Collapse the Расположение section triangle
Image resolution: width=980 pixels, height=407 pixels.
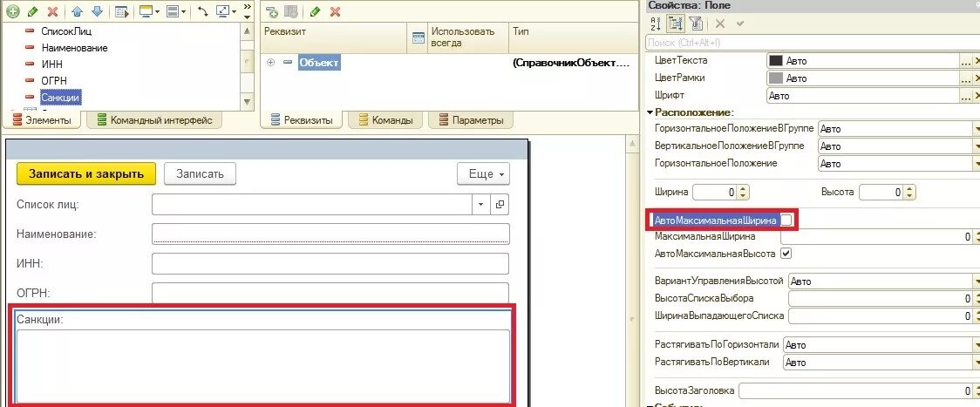650,112
